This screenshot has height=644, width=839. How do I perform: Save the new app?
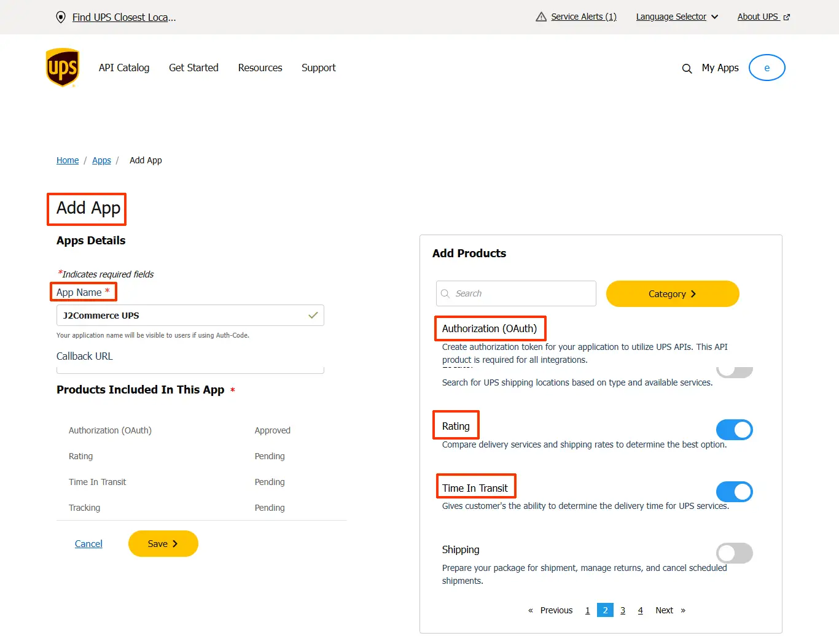click(x=163, y=543)
